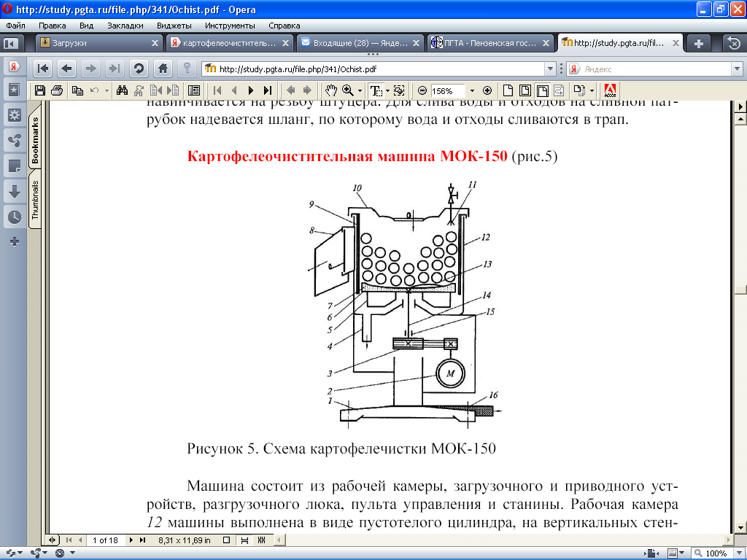Screen dimensions: 747x560
Task: Go back in Opera browser history
Action: tap(66, 69)
